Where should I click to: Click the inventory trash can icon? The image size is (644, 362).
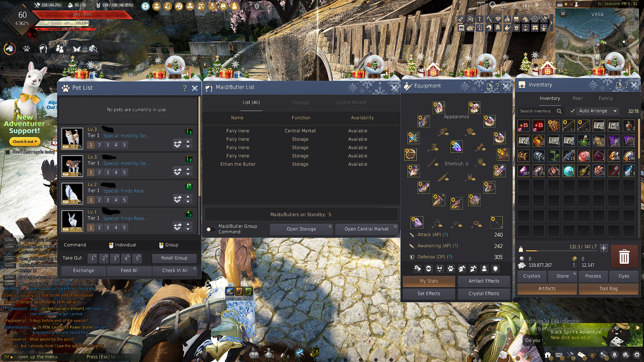pyautogui.click(x=624, y=257)
